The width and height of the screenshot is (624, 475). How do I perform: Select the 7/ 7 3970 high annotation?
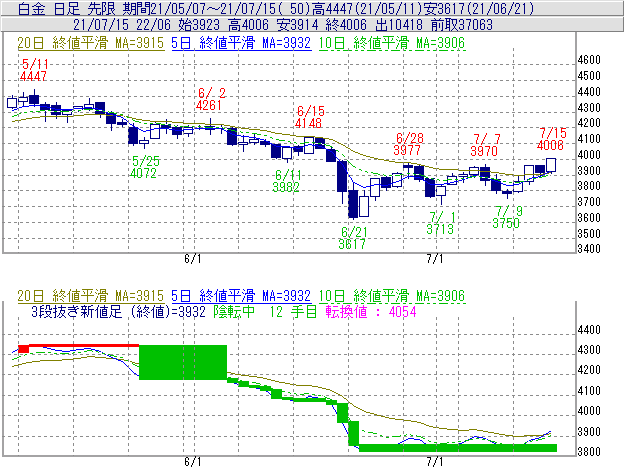tap(485, 145)
